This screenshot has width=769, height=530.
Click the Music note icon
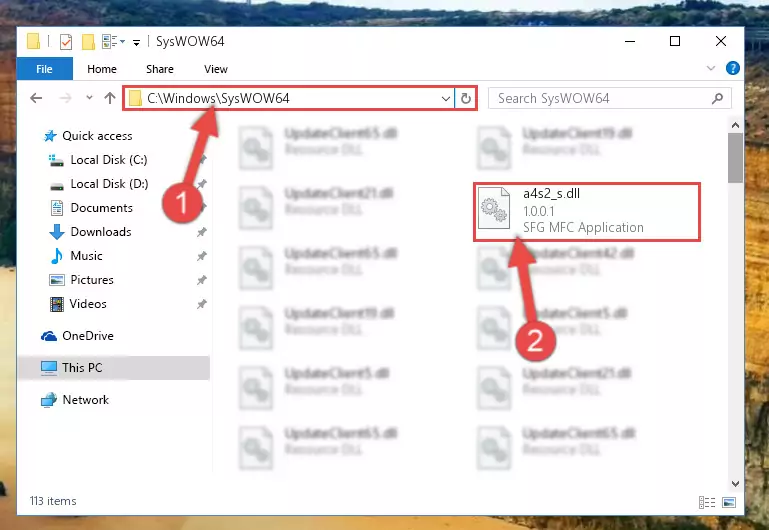[57, 256]
